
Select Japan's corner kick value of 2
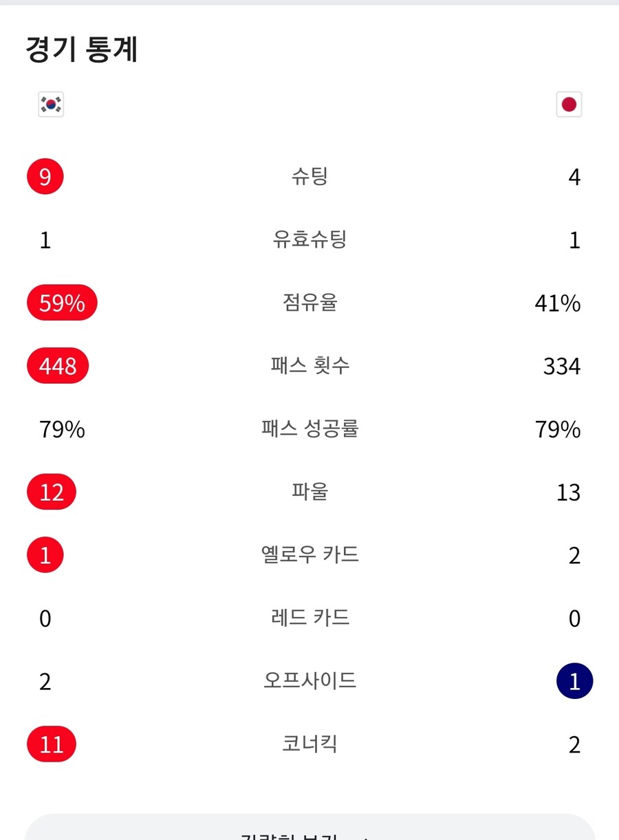point(574,744)
